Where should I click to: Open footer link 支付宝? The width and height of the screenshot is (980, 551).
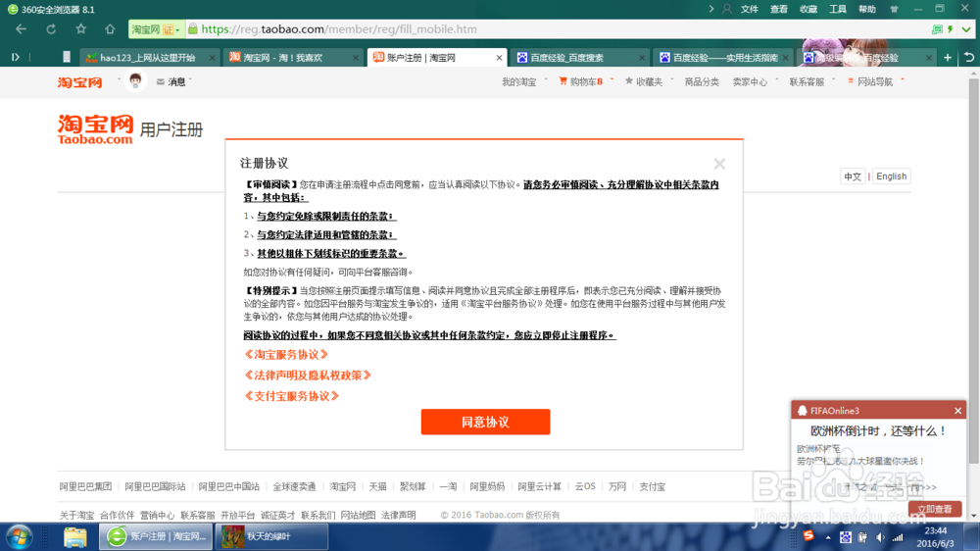tap(652, 486)
